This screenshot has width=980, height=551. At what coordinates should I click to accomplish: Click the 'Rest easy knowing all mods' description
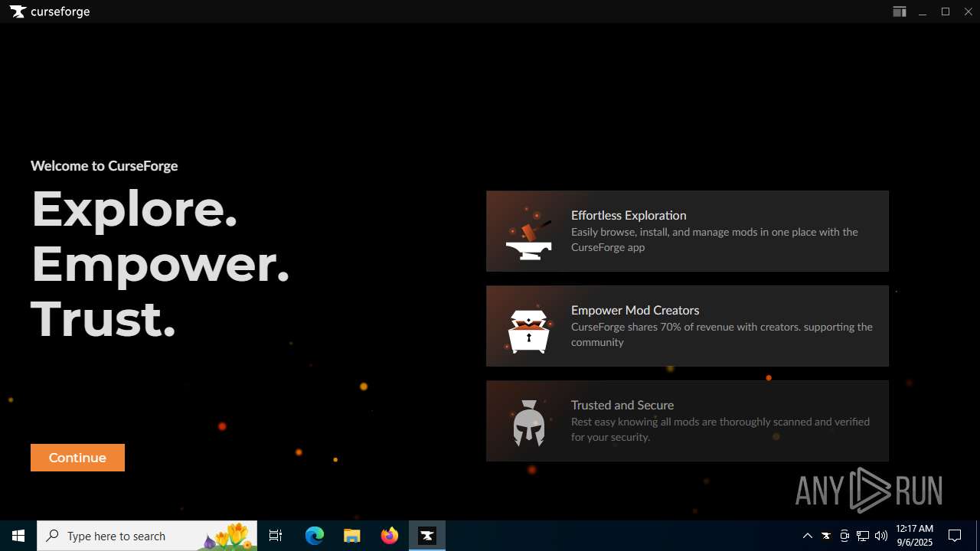720,429
